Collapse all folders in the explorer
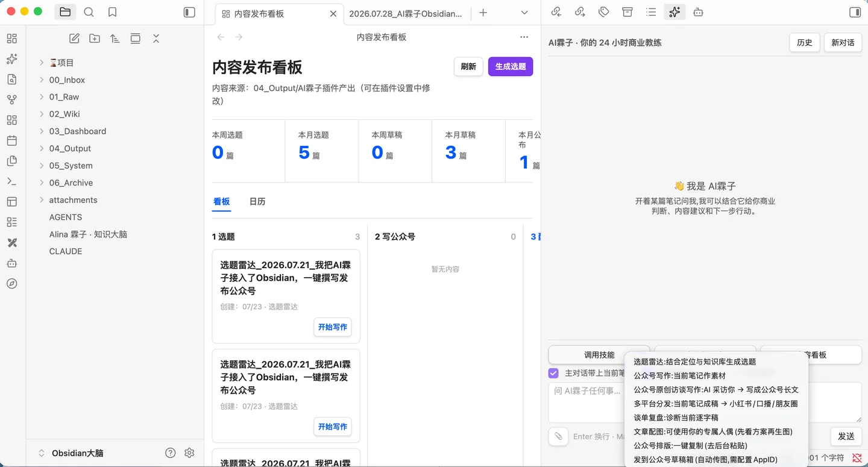The height and width of the screenshot is (467, 868). [x=156, y=39]
